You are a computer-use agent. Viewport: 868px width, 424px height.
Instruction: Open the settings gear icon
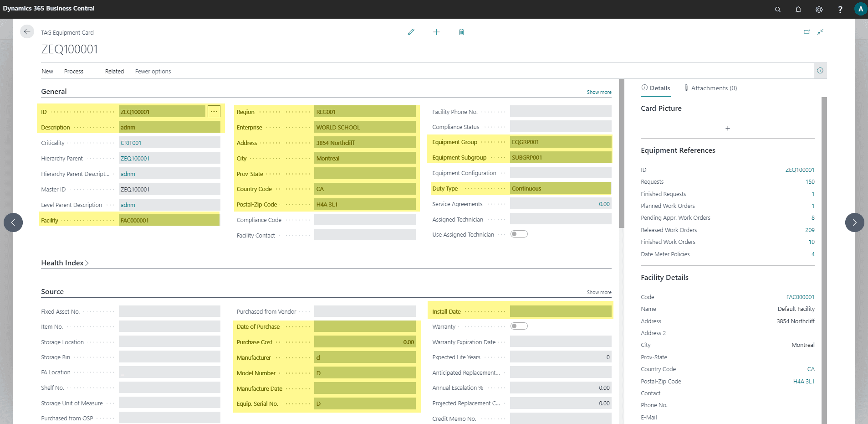819,9
